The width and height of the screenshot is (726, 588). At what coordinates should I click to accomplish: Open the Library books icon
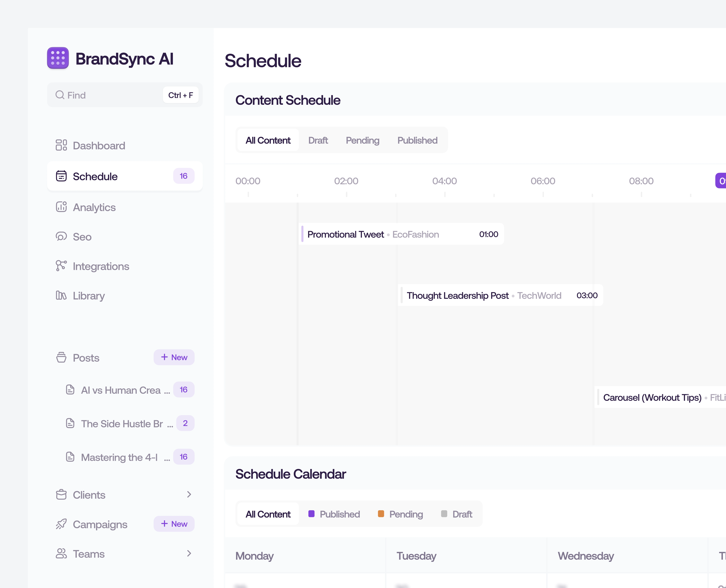point(61,295)
